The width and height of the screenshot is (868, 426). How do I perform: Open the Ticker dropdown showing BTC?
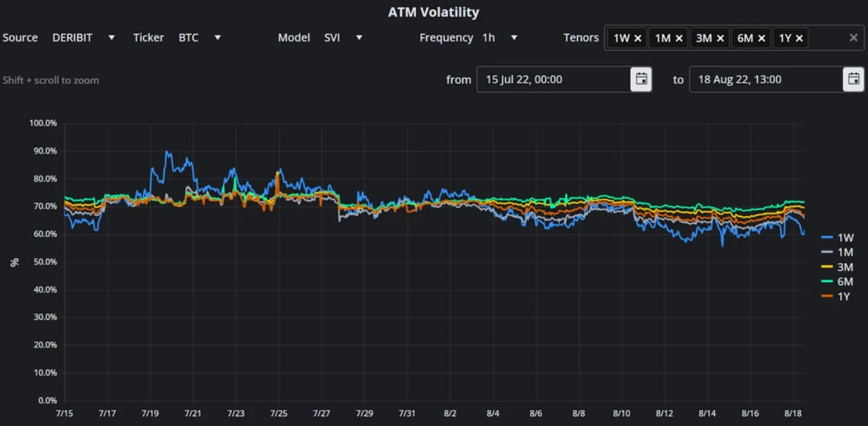[x=200, y=37]
